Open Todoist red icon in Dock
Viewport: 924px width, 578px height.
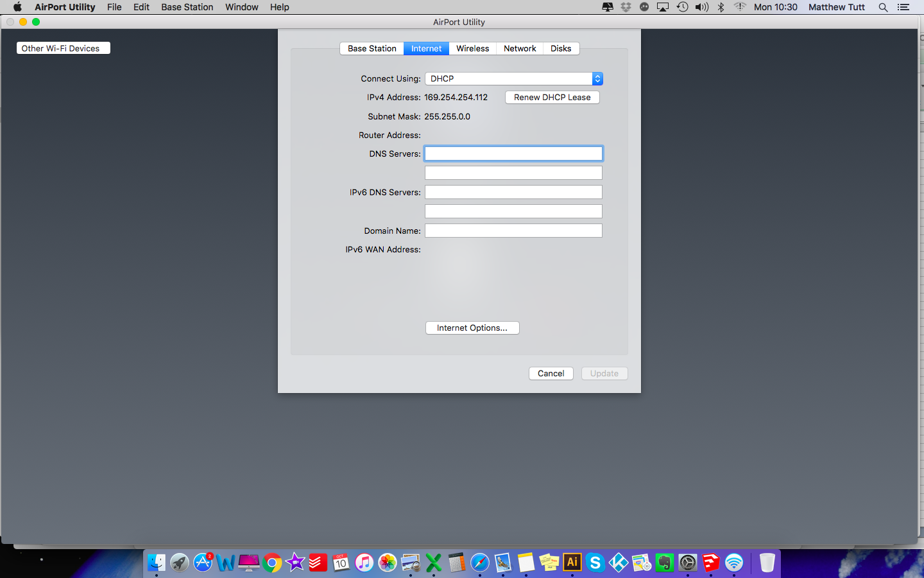click(318, 563)
